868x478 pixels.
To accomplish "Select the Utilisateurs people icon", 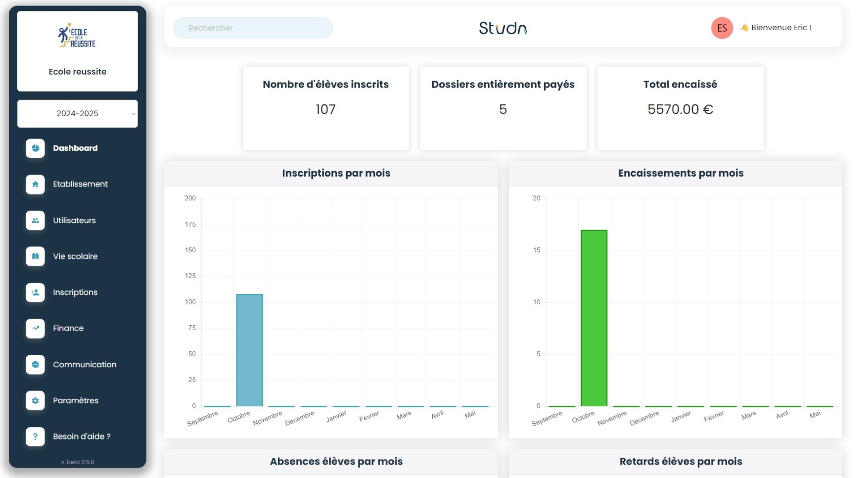I will (35, 220).
